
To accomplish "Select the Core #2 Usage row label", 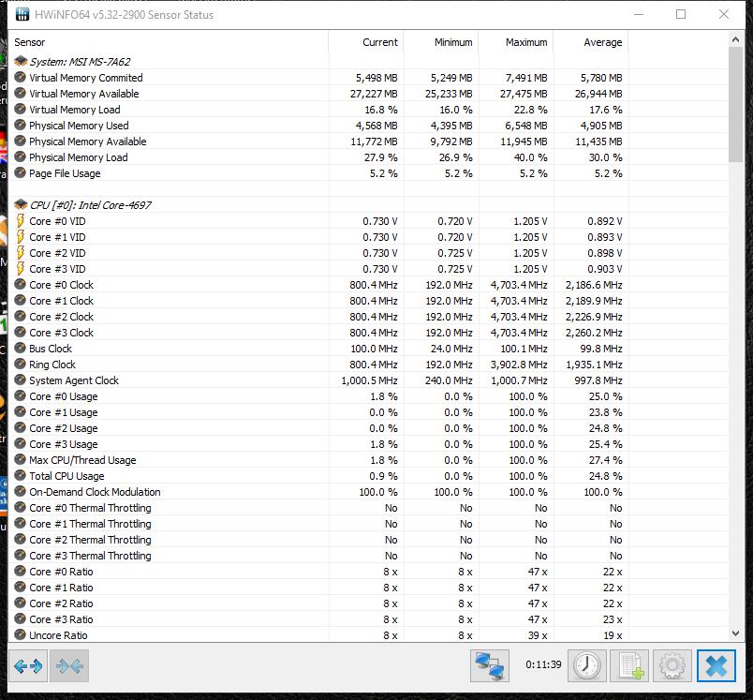I will [64, 428].
